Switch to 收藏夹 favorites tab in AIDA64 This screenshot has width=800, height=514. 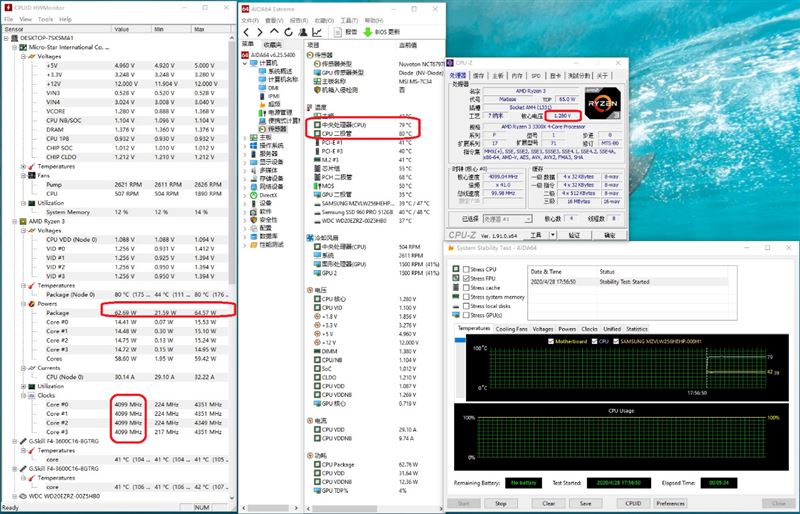click(x=273, y=45)
